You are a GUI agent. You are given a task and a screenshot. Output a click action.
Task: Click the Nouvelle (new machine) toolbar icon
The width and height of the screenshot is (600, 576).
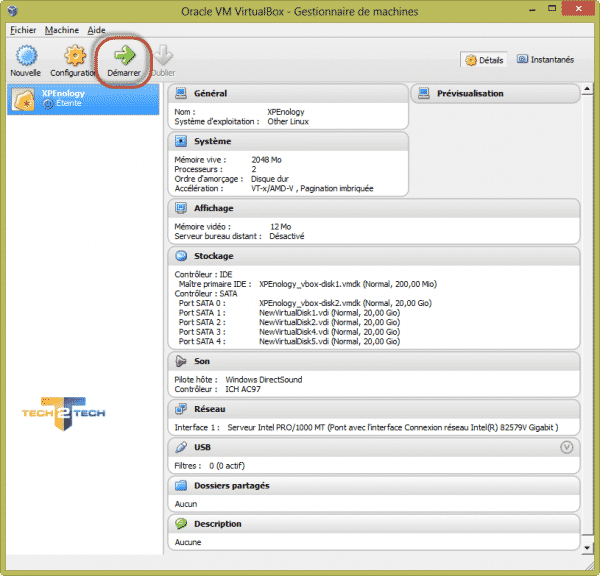tap(26, 55)
